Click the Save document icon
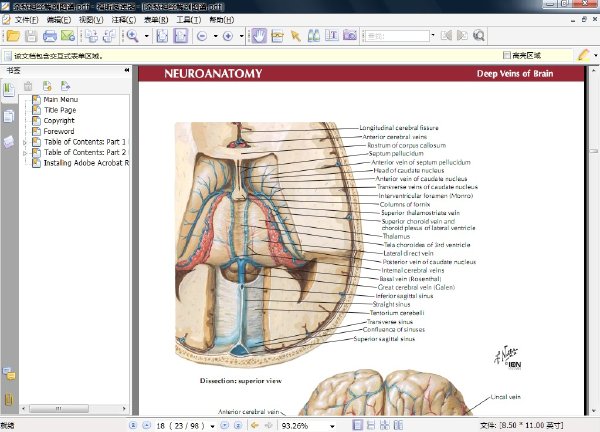 click(31, 36)
